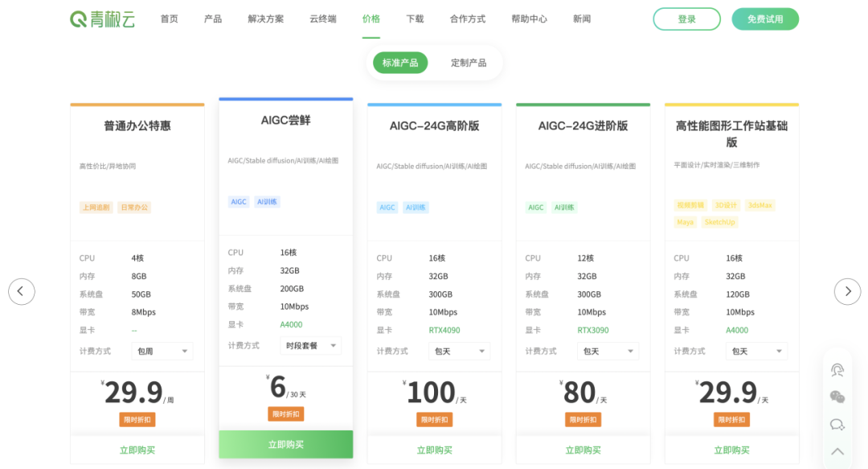Click the 3D设计 tag

(726, 205)
